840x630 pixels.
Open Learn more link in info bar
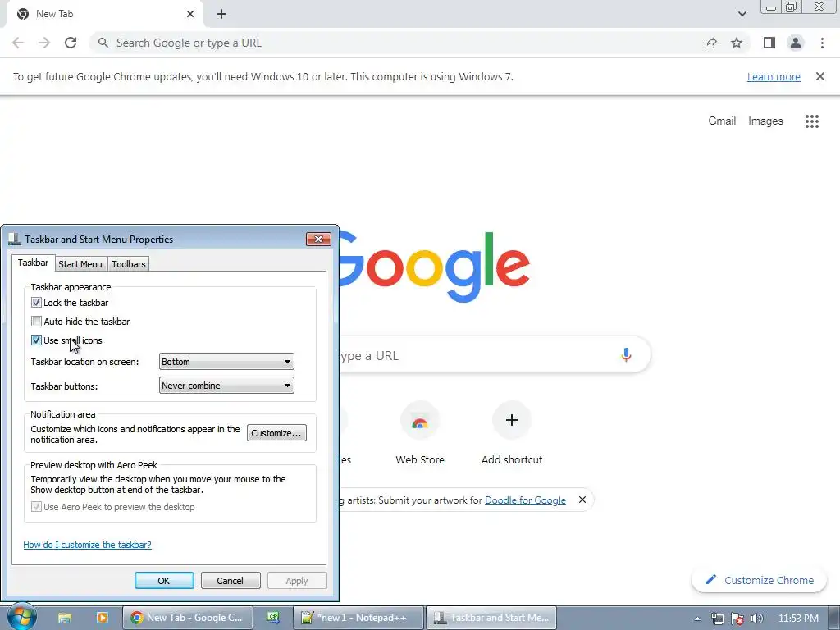(x=774, y=76)
